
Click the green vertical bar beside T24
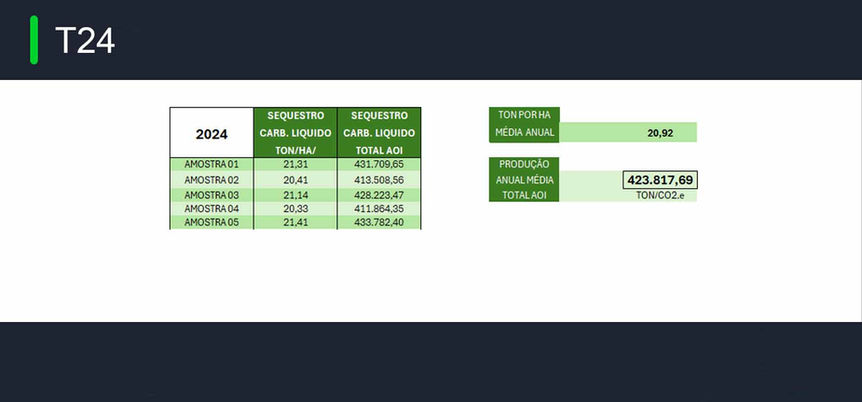(x=34, y=40)
